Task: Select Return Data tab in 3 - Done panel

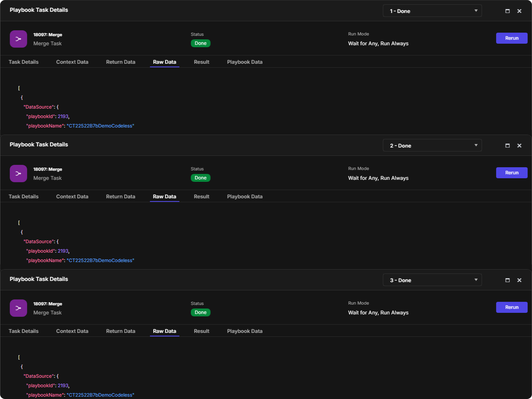Action: click(121, 331)
